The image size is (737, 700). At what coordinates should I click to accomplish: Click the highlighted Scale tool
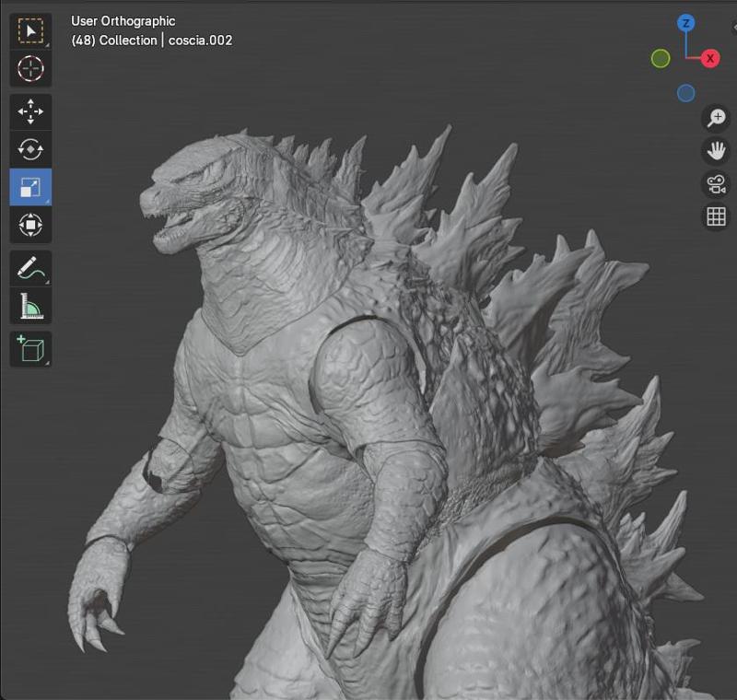(x=30, y=188)
